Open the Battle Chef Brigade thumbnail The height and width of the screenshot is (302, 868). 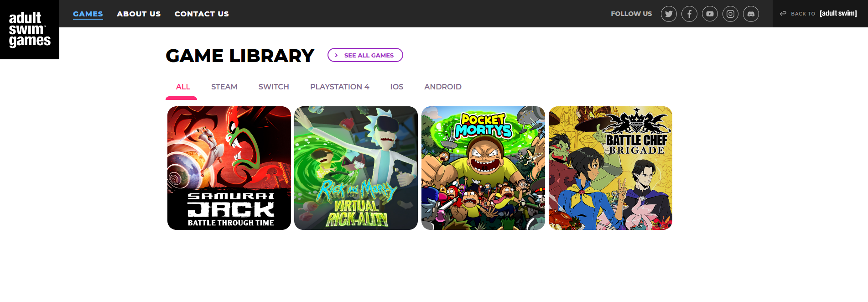click(x=610, y=168)
